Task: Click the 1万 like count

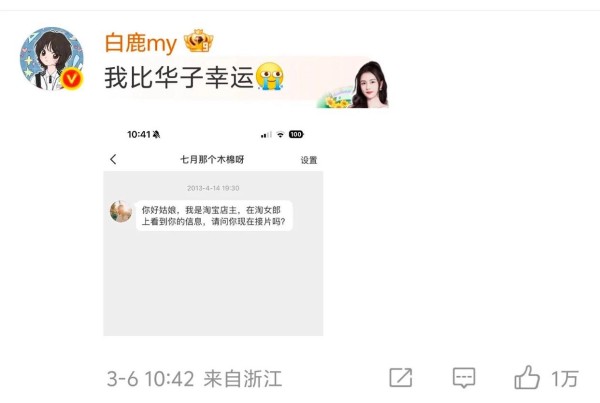Action: tap(565, 379)
